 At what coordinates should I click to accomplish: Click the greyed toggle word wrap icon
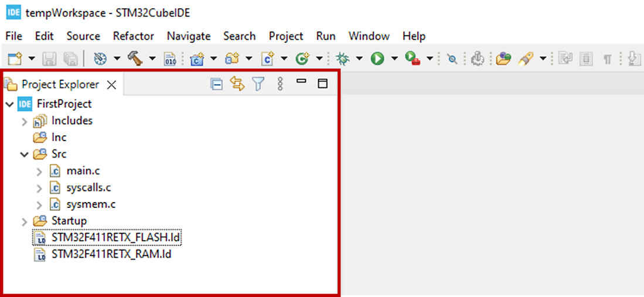pyautogui.click(x=566, y=59)
